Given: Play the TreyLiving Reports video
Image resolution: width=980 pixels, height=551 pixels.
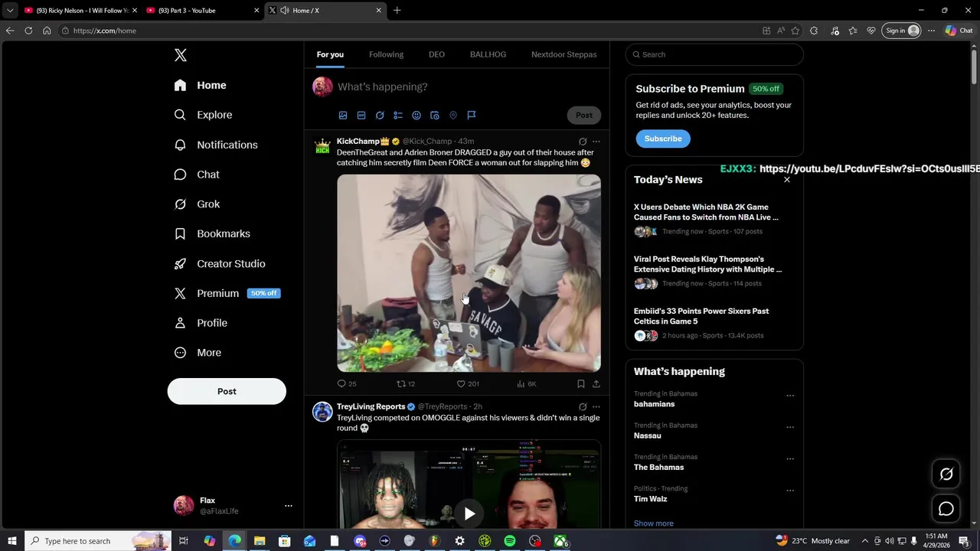Looking at the screenshot, I should (469, 514).
